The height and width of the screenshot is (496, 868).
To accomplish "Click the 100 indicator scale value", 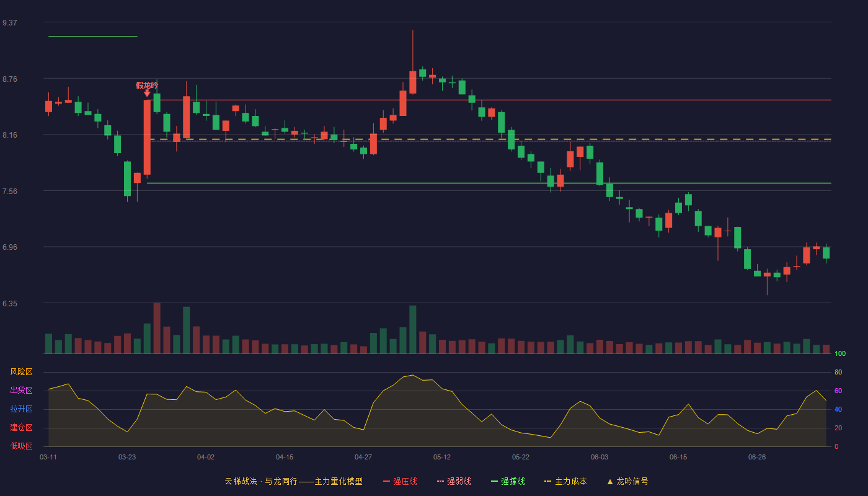I will click(840, 354).
